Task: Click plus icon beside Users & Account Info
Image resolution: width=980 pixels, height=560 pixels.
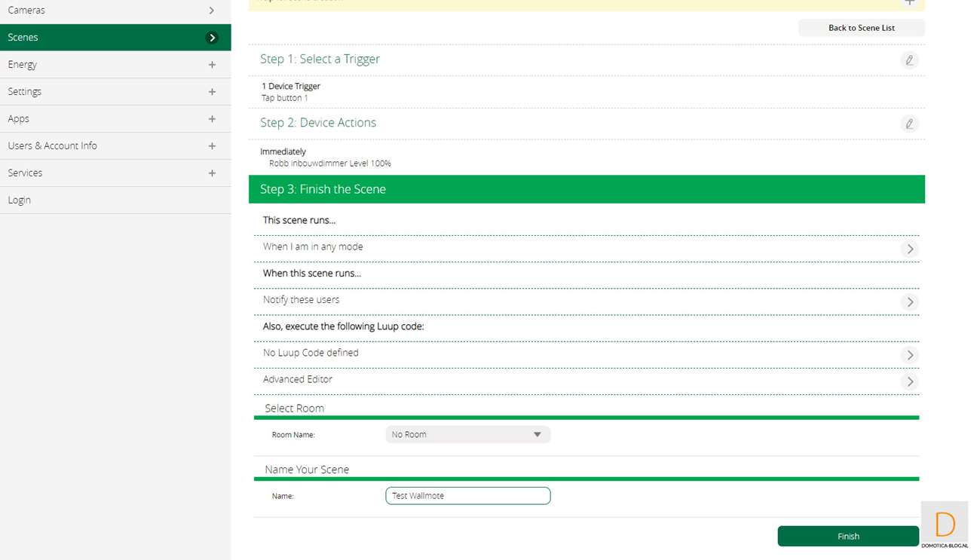Action: 212,146
